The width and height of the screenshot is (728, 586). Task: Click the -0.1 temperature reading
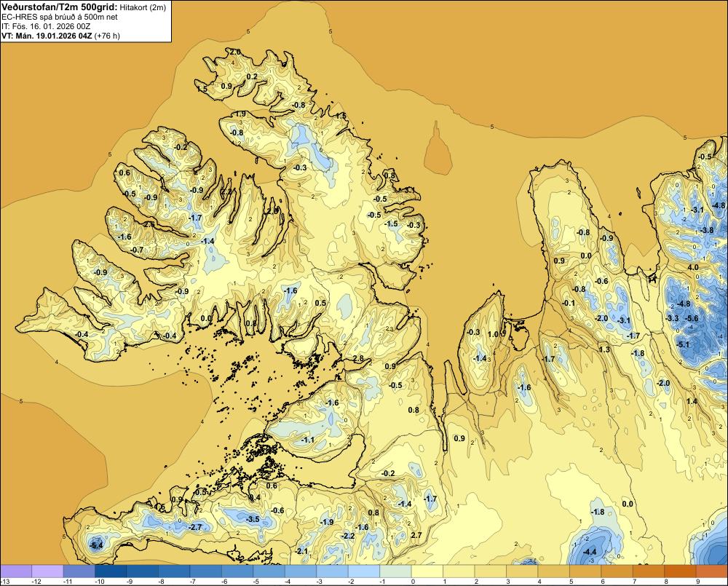pyautogui.click(x=569, y=304)
